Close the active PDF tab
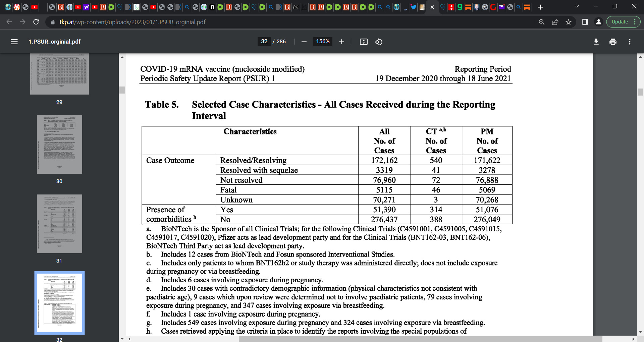The width and height of the screenshot is (644, 342). tap(432, 7)
